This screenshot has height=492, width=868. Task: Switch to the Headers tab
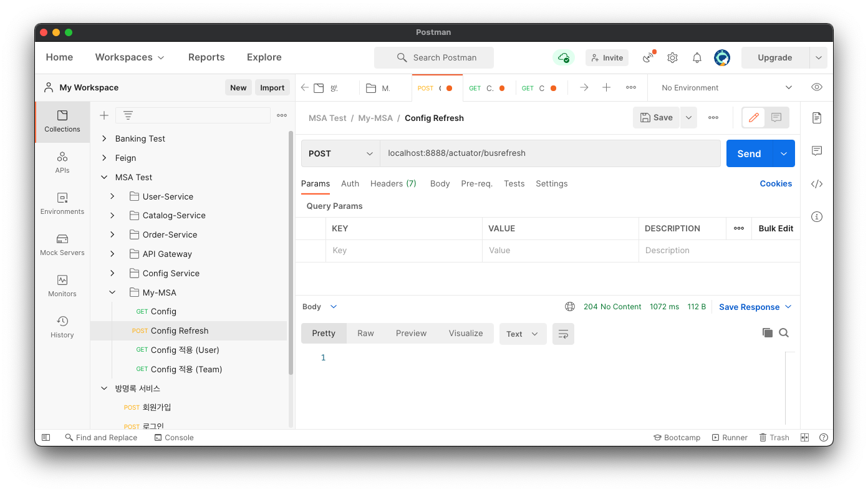(x=393, y=183)
